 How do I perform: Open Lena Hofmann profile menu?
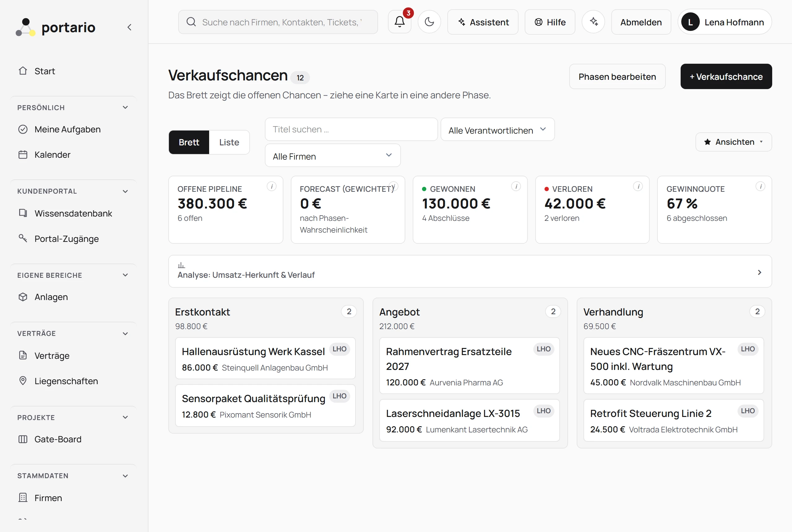pos(725,22)
